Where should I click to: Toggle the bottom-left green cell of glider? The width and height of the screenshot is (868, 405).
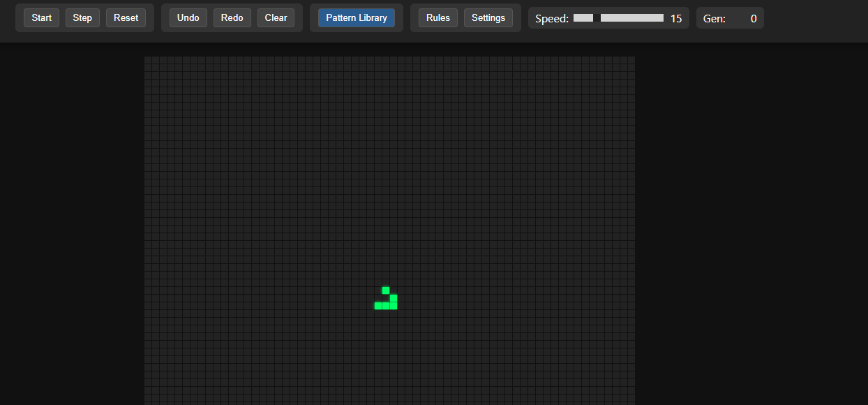click(x=378, y=306)
